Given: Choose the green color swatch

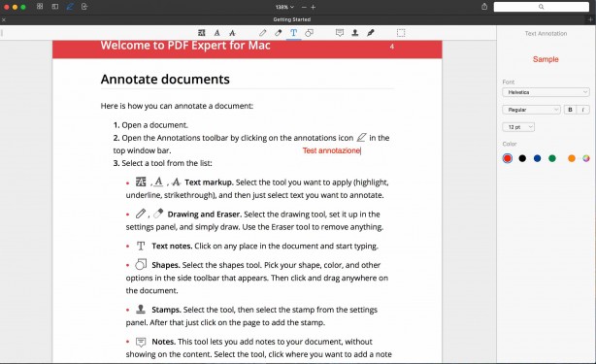Looking at the screenshot, I should (552, 158).
